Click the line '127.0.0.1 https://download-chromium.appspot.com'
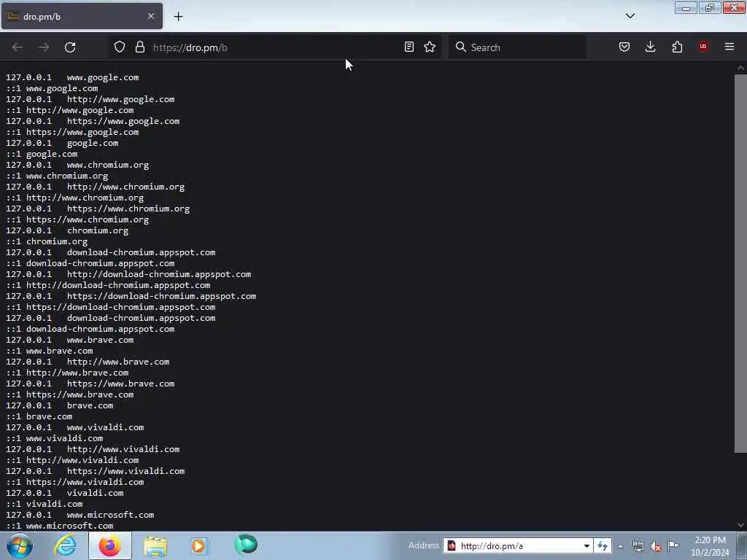This screenshot has height=560, width=747. pos(131,296)
